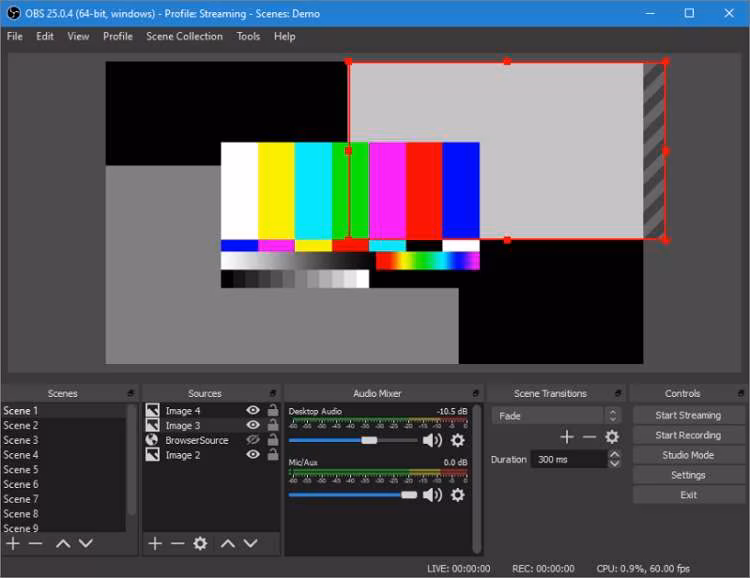Image resolution: width=750 pixels, height=578 pixels.
Task: Hide the Image 2 source with its eye icon
Action: (x=253, y=455)
